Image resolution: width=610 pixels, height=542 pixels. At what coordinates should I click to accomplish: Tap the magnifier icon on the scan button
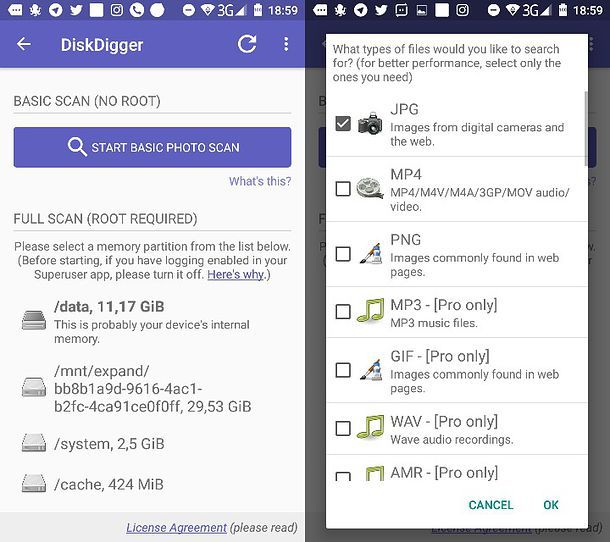pyautogui.click(x=77, y=147)
